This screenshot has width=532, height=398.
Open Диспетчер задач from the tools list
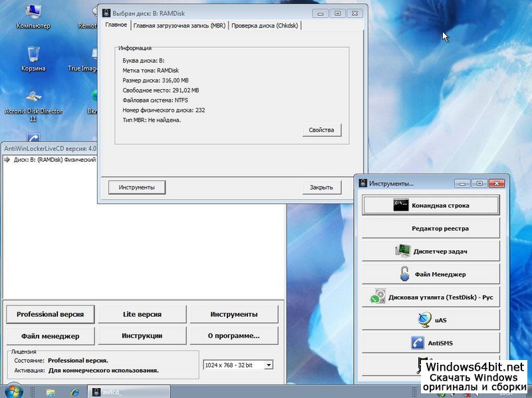(430, 251)
